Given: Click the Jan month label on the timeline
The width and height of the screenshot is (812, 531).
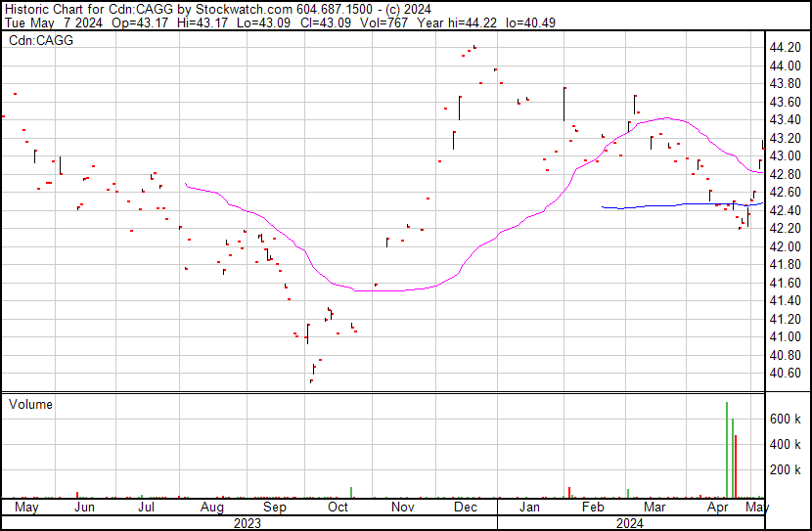Looking at the screenshot, I should [x=529, y=508].
